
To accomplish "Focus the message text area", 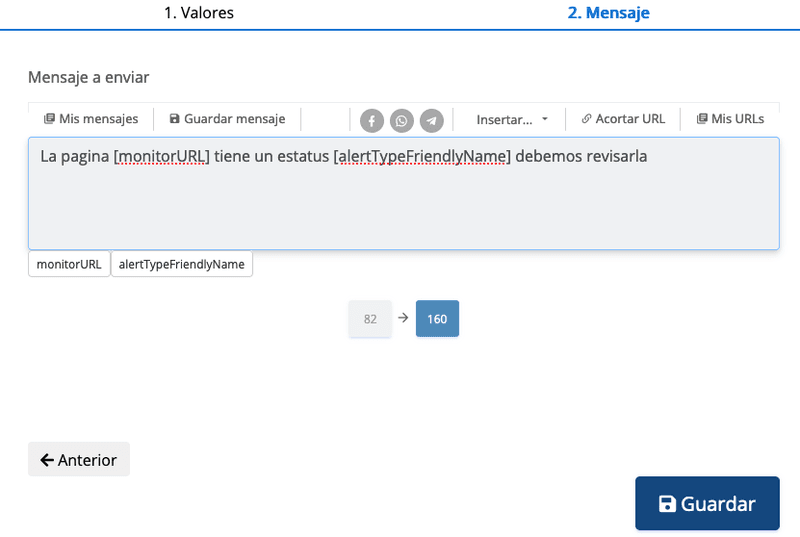I will [x=404, y=193].
